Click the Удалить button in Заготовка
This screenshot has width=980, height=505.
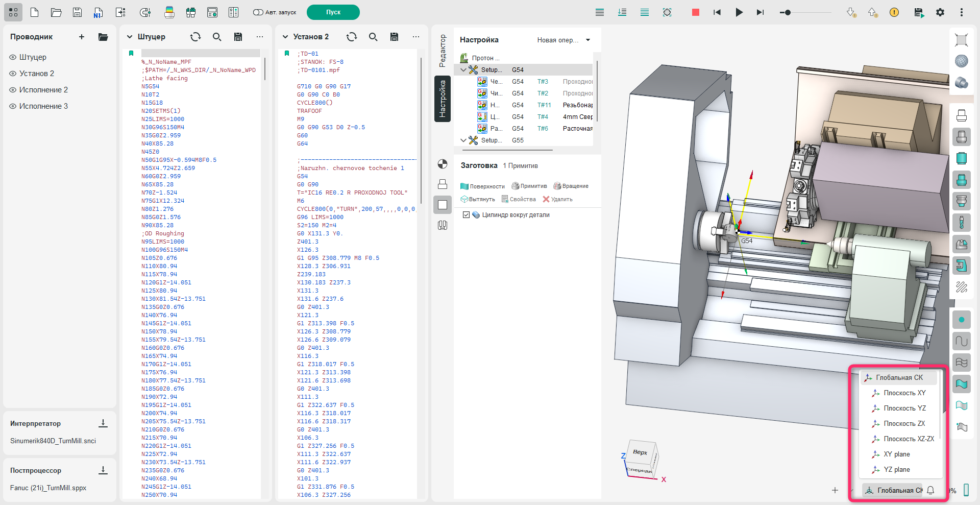[x=557, y=199]
